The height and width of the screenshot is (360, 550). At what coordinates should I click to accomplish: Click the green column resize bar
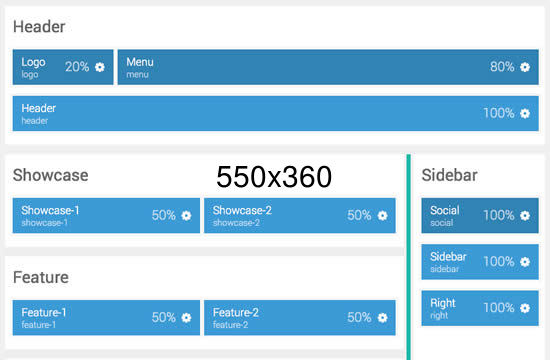[x=409, y=257]
